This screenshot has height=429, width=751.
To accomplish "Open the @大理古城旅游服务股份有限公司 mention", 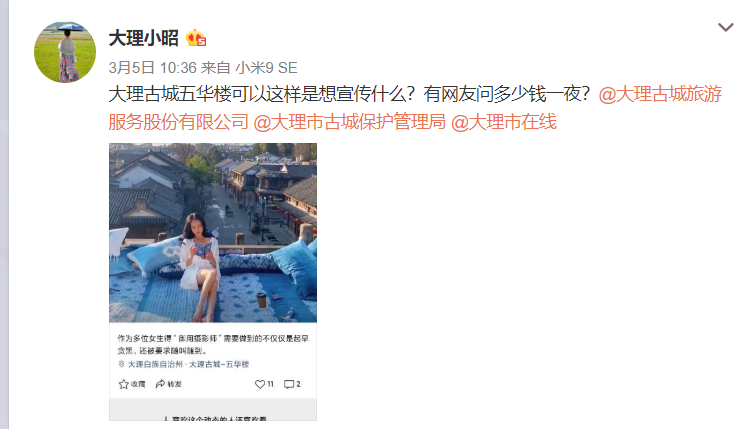I will coord(415,108).
